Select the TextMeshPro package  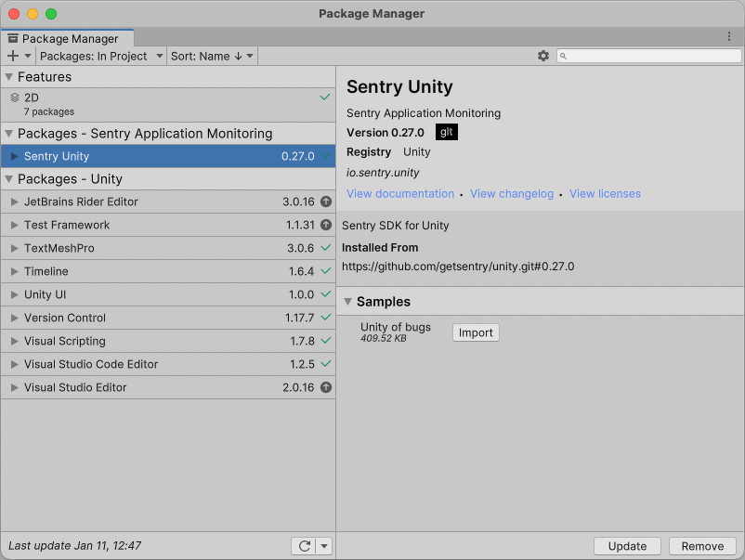click(x=168, y=248)
